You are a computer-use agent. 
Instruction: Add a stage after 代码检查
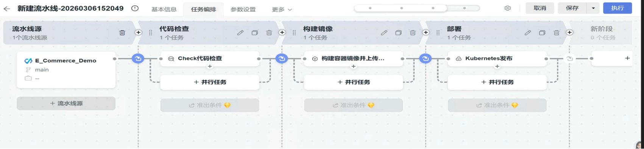click(x=282, y=33)
